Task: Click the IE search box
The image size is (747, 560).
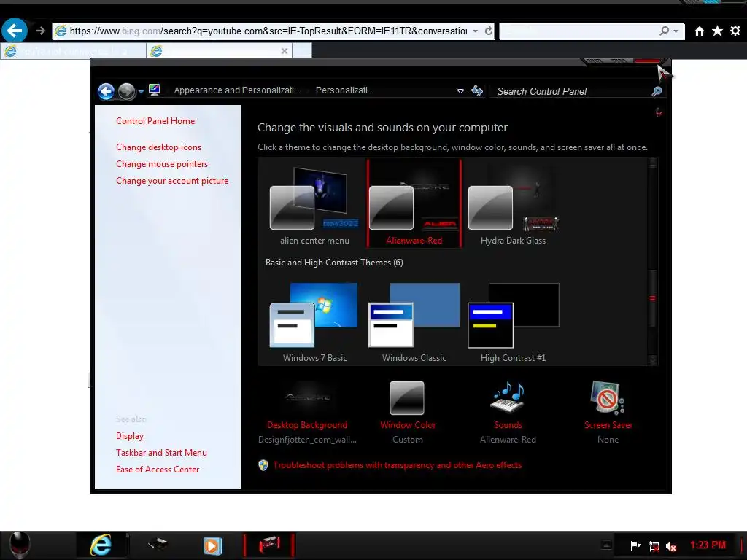Action: (x=578, y=31)
